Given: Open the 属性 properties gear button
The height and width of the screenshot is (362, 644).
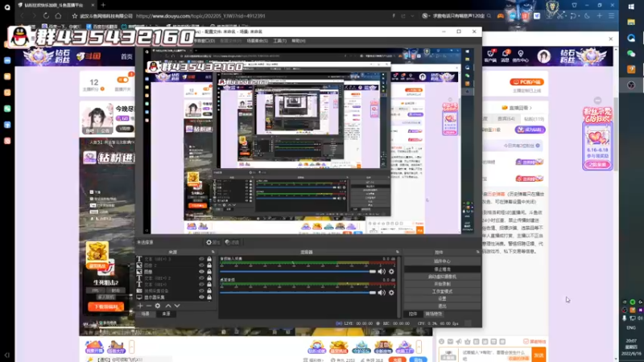Looking at the screenshot, I should pos(213,242).
